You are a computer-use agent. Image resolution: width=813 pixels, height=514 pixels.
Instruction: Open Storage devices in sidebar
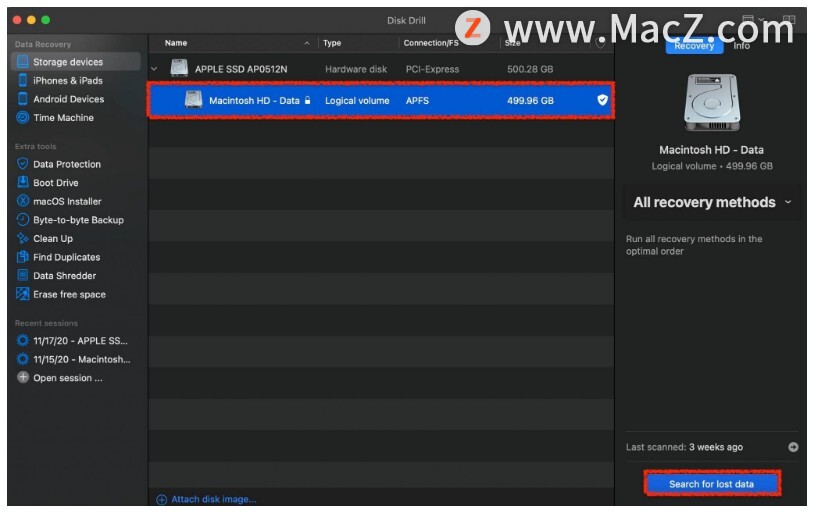[76, 62]
